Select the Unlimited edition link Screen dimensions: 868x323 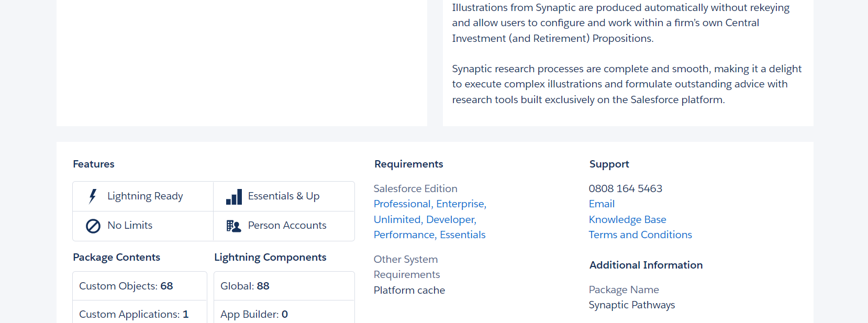pyautogui.click(x=397, y=220)
